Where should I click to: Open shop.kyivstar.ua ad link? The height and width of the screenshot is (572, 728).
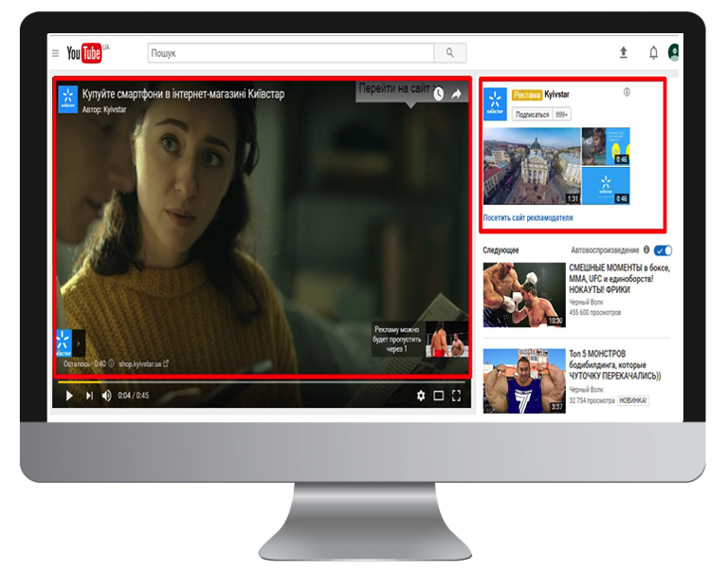(143, 364)
